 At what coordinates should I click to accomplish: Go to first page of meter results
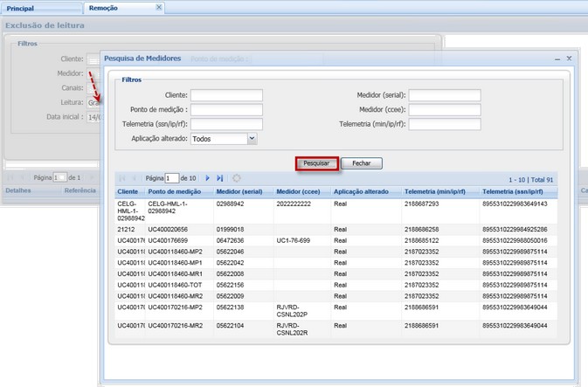coord(122,178)
